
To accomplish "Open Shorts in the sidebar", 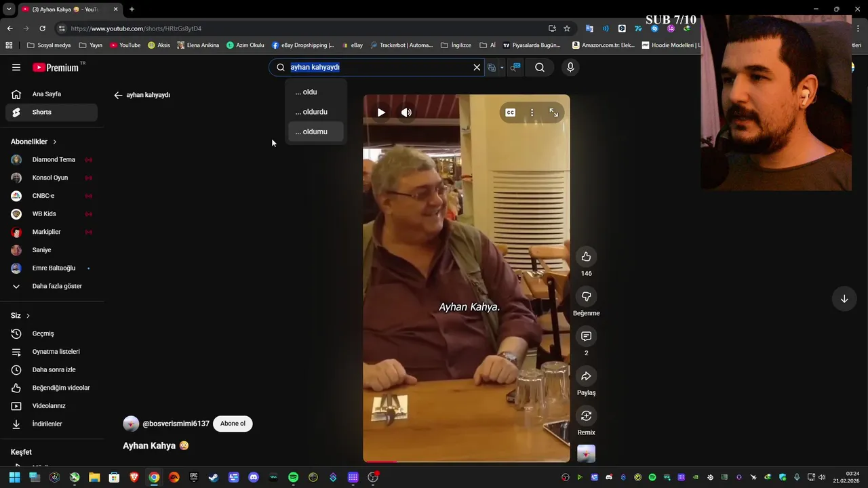I will click(x=52, y=112).
